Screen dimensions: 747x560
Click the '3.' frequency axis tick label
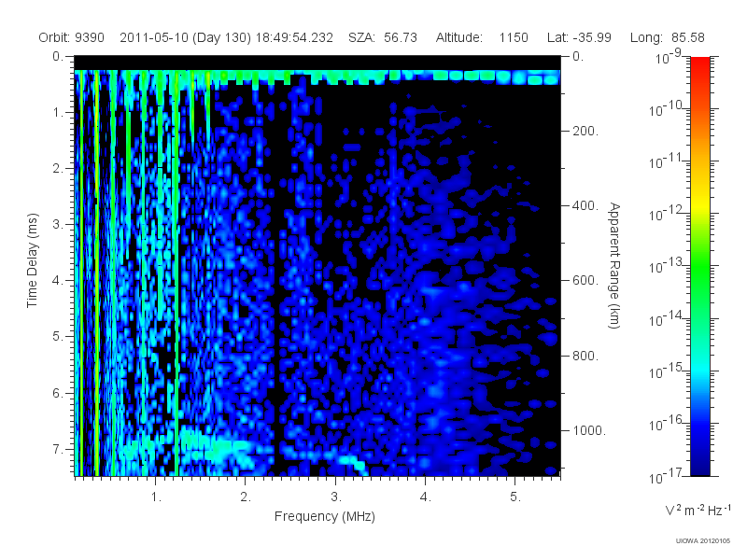336,497
